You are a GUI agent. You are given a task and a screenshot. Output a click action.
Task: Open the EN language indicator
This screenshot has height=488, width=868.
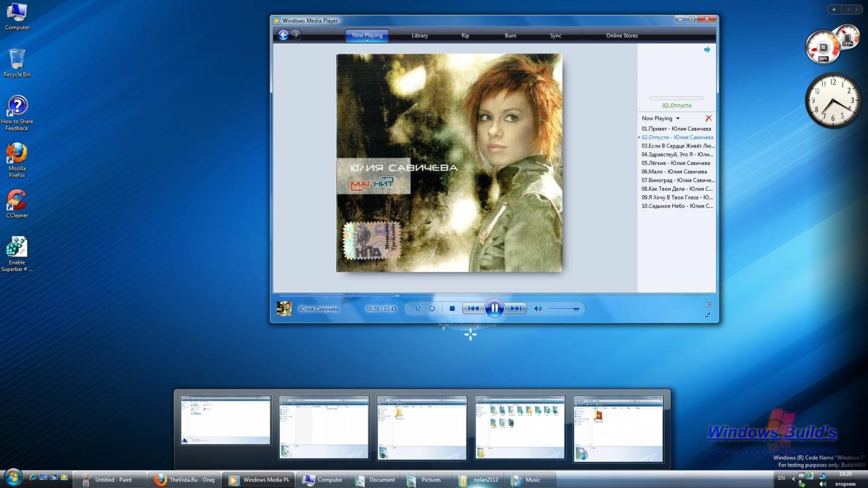pos(781,478)
